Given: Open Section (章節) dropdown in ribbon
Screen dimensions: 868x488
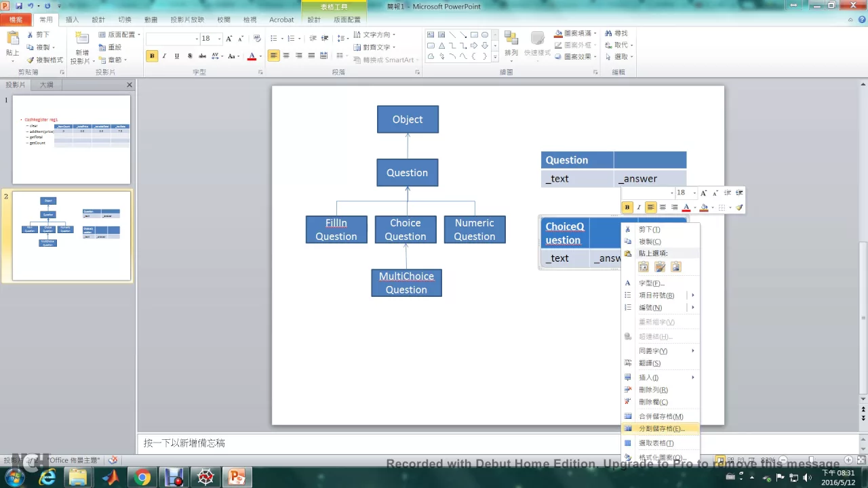Looking at the screenshot, I should [x=113, y=60].
